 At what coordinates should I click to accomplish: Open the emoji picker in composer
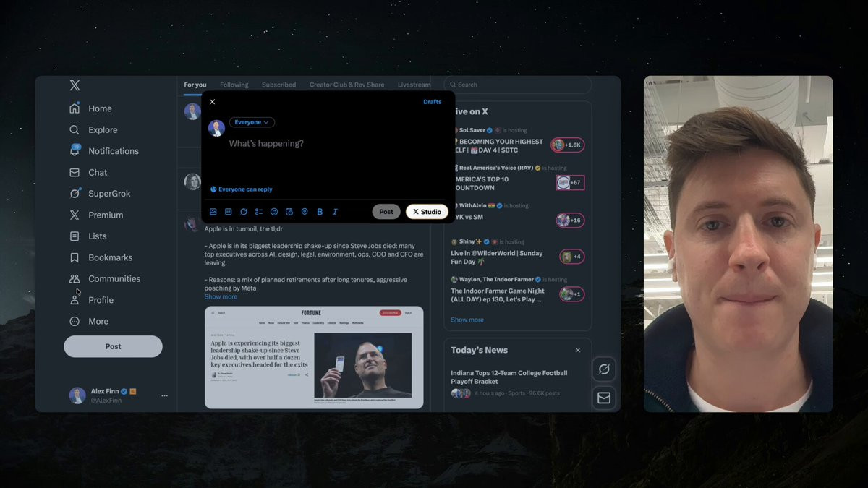274,212
